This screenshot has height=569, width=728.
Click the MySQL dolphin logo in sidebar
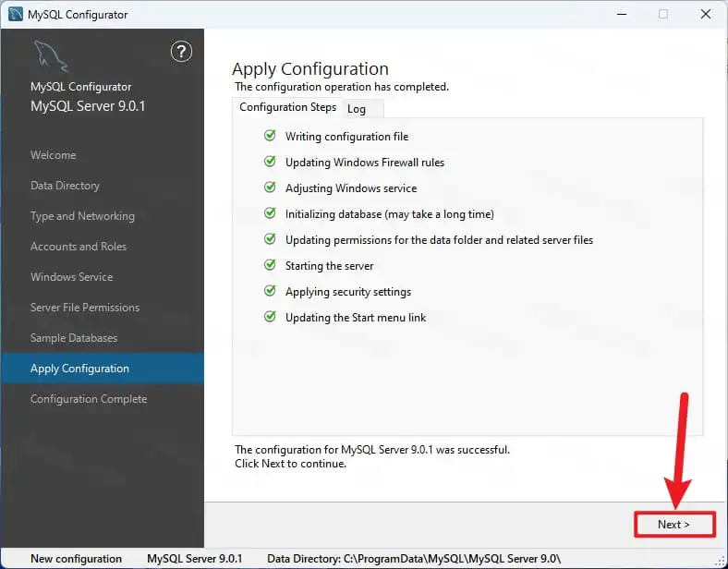tap(51, 56)
